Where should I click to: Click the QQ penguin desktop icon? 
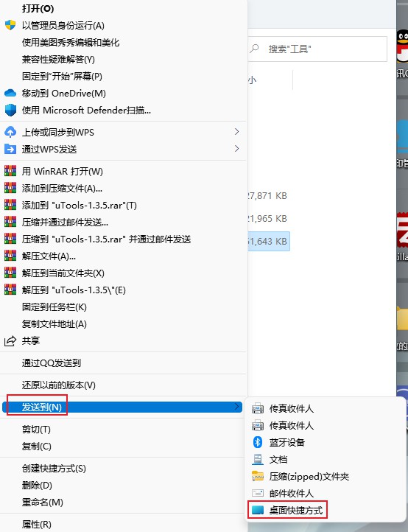tap(402, 46)
